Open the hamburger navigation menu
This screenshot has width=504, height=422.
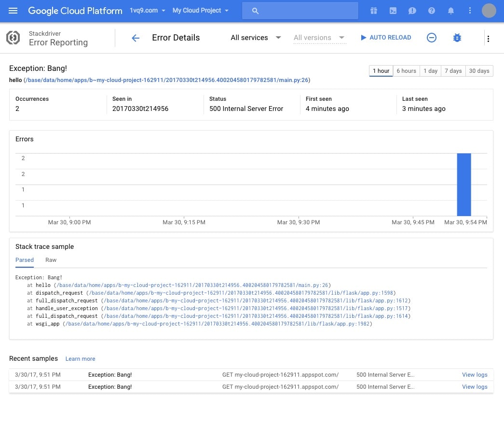(13, 11)
